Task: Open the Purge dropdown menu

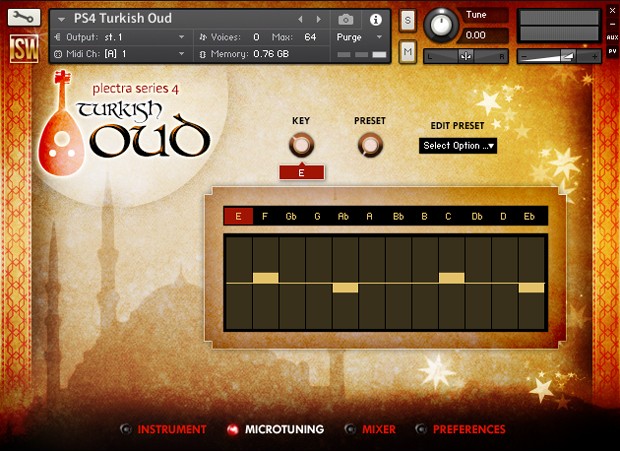Action: point(359,37)
